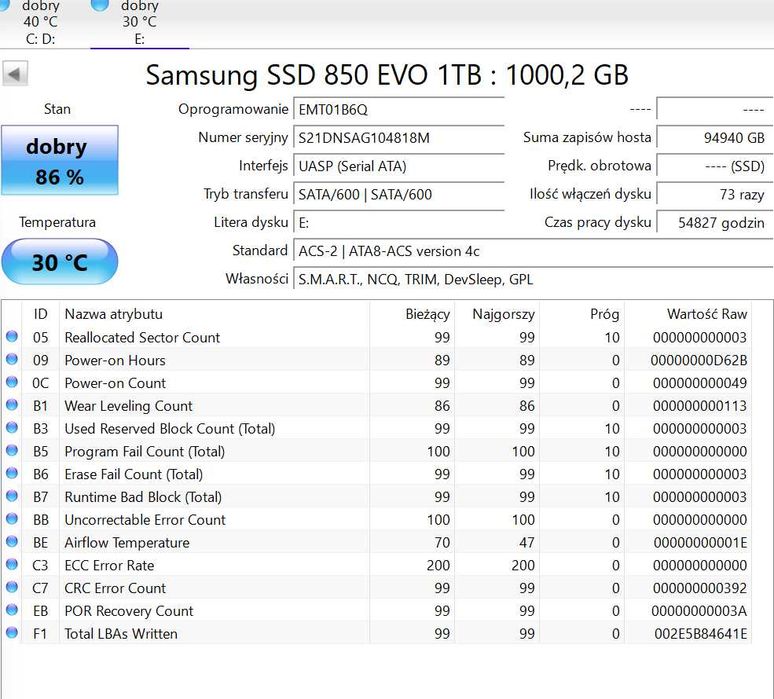Click the status dot for Used Reserved Block Count
This screenshot has height=699, width=774.
tap(12, 427)
